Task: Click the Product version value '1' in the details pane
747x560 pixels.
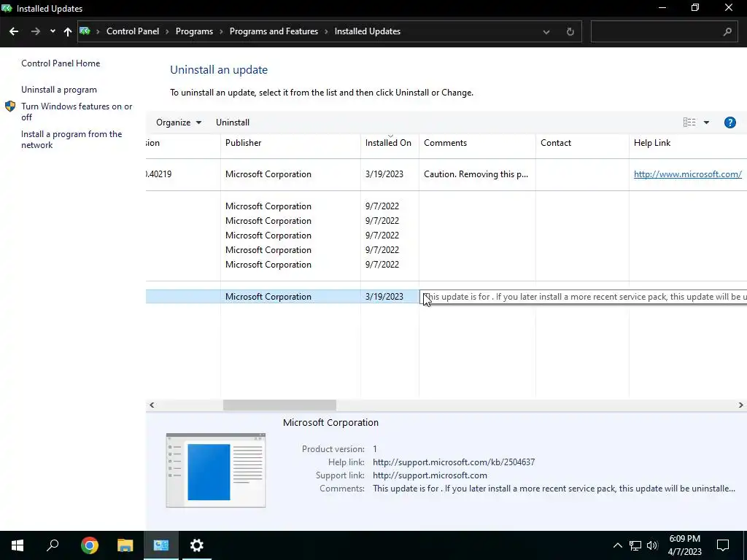Action: (x=375, y=449)
